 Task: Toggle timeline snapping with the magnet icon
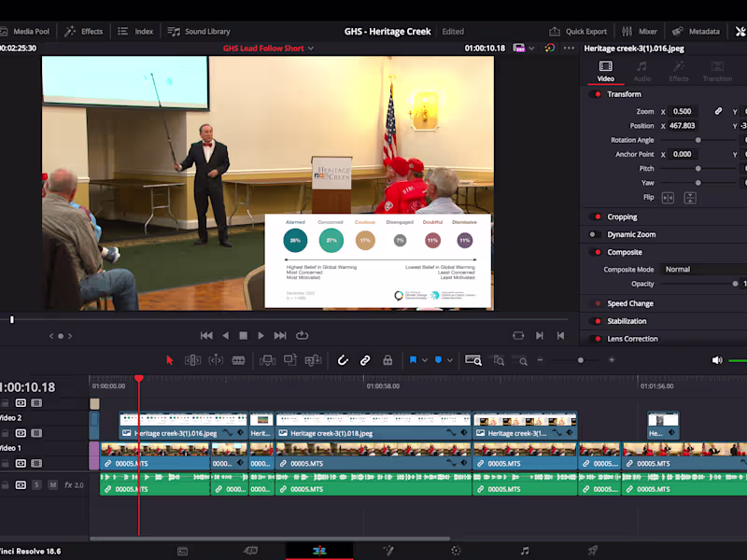[x=341, y=360]
